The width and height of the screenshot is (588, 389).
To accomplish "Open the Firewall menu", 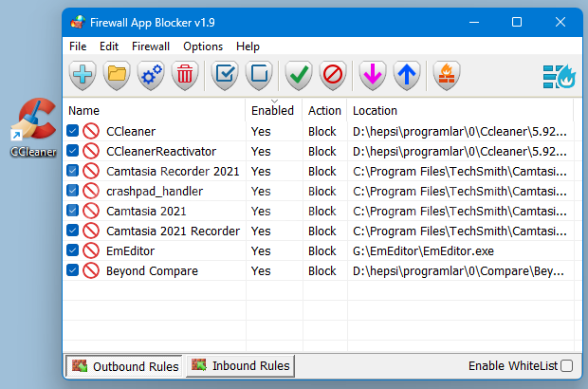I will (x=151, y=46).
